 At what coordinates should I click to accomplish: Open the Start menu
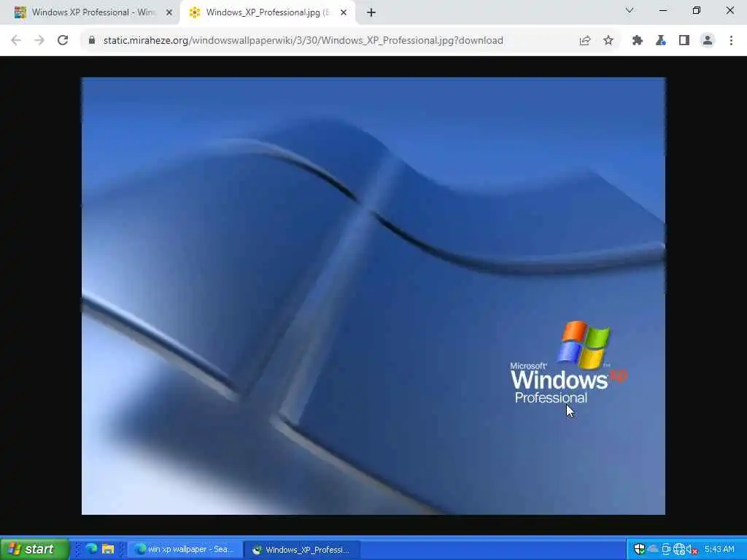pyautogui.click(x=35, y=549)
